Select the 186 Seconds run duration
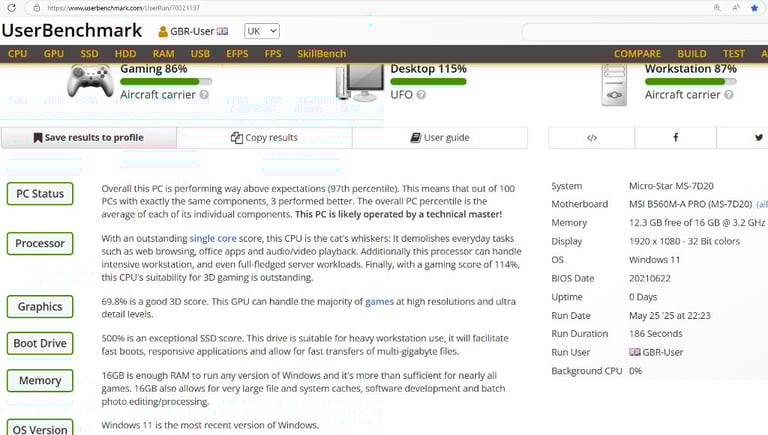This screenshot has width=768, height=435. 655,334
